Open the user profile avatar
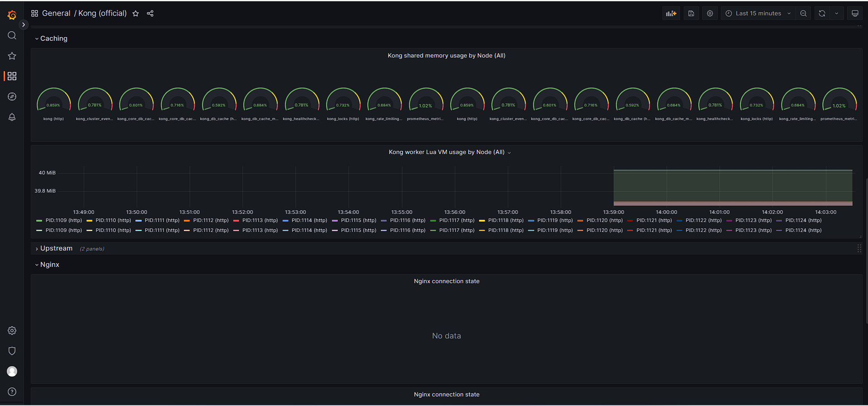This screenshot has width=868, height=406. pyautogui.click(x=12, y=372)
